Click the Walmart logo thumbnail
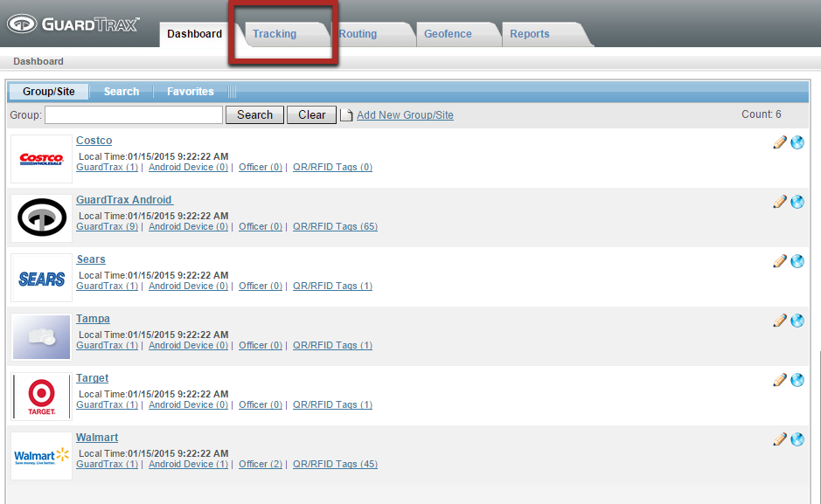821x504 pixels. [x=41, y=456]
